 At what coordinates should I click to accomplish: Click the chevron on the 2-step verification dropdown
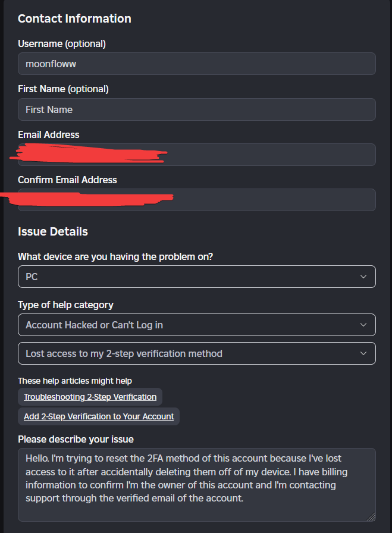point(363,353)
